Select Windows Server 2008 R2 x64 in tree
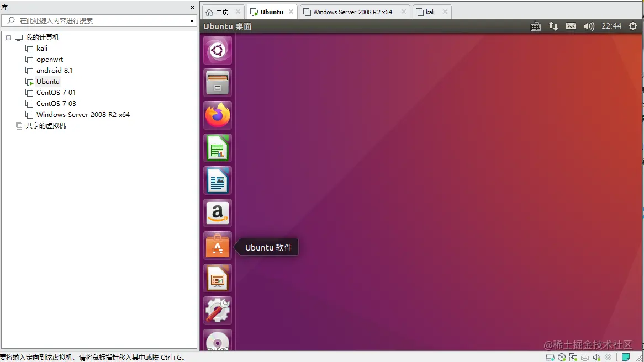Screen dimensions: 644x362 coord(83,115)
